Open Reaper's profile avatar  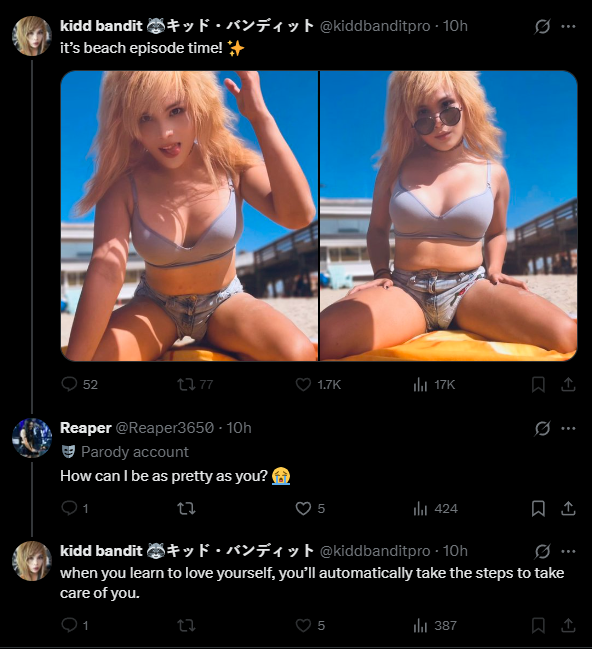pos(32,438)
